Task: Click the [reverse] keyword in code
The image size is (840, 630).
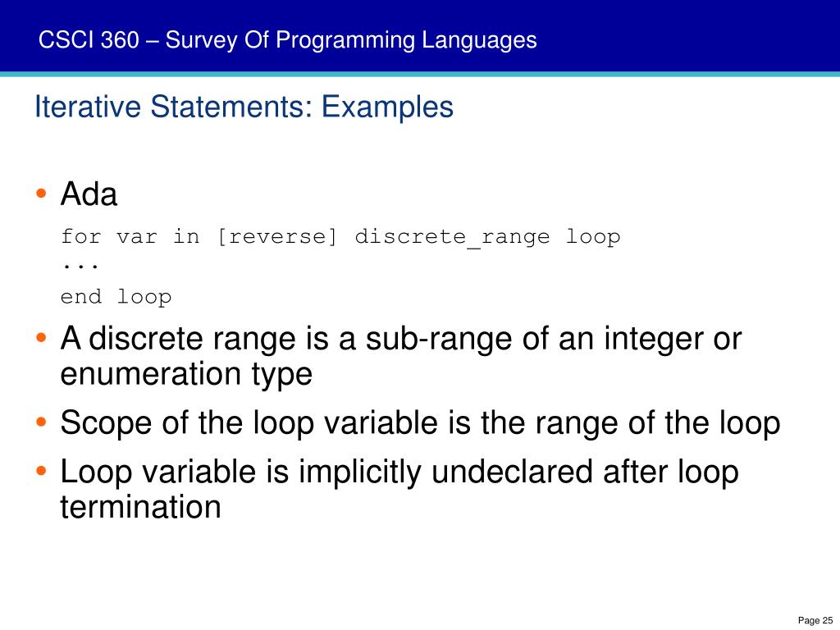Action: [277, 237]
